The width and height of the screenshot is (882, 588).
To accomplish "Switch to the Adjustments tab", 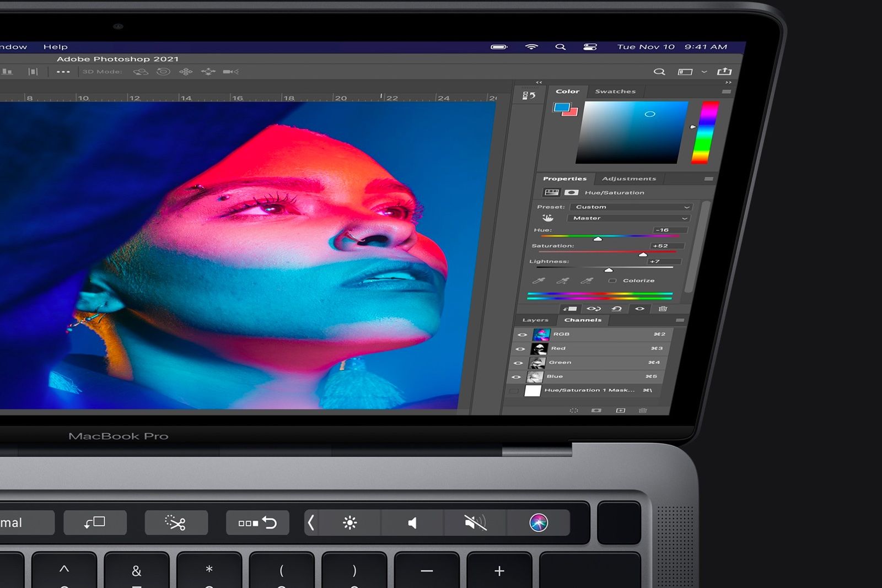I will point(628,178).
